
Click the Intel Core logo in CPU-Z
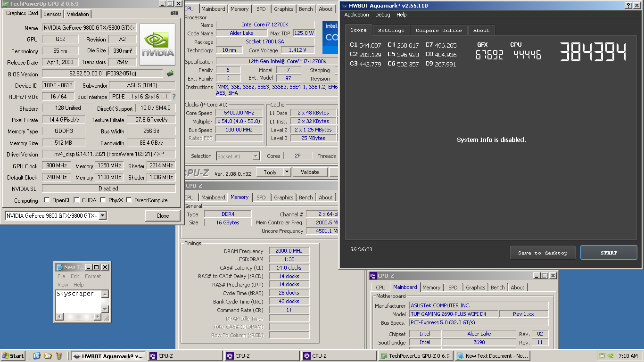click(330, 37)
